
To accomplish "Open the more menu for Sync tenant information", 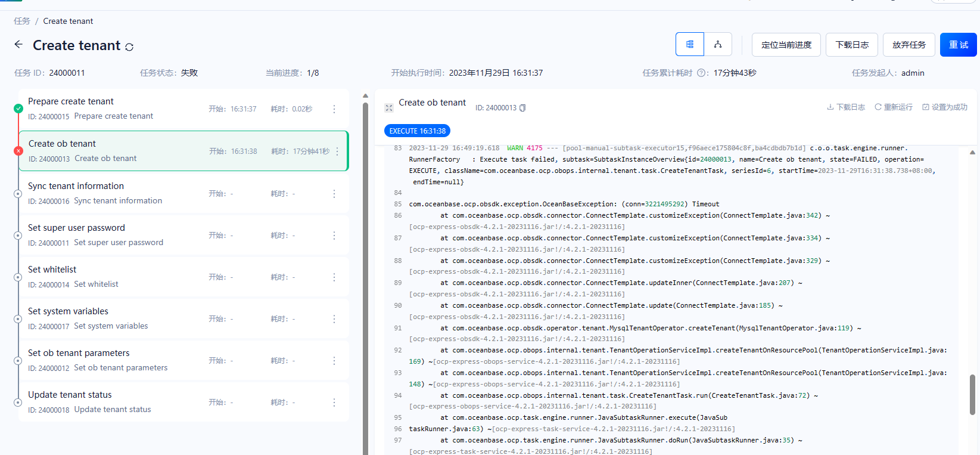I will 334,194.
